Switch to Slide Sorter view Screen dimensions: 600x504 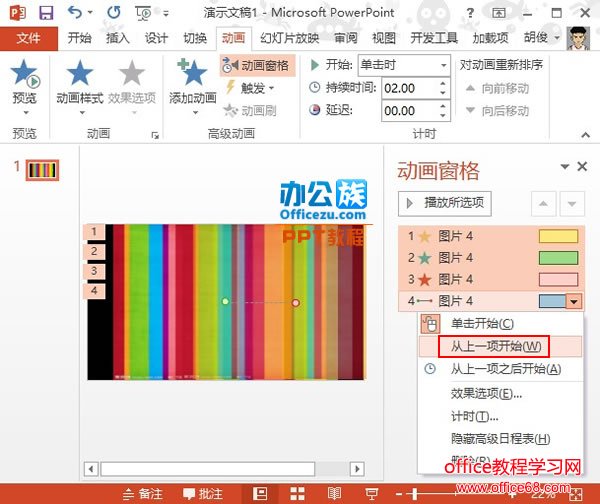[x=297, y=494]
